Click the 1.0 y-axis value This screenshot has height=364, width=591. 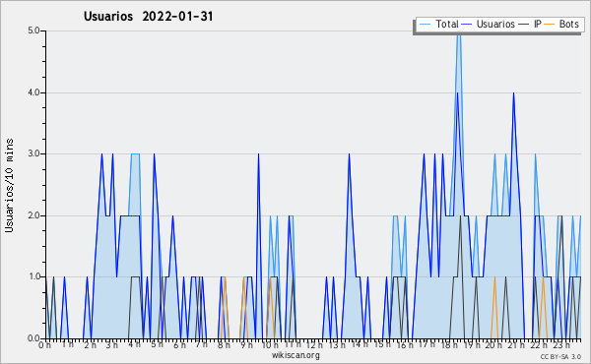click(33, 276)
